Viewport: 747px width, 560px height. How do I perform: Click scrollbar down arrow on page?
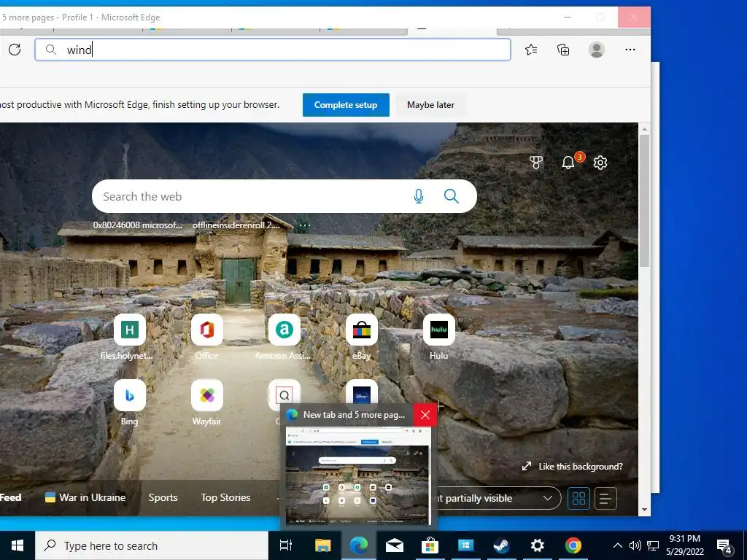644,510
